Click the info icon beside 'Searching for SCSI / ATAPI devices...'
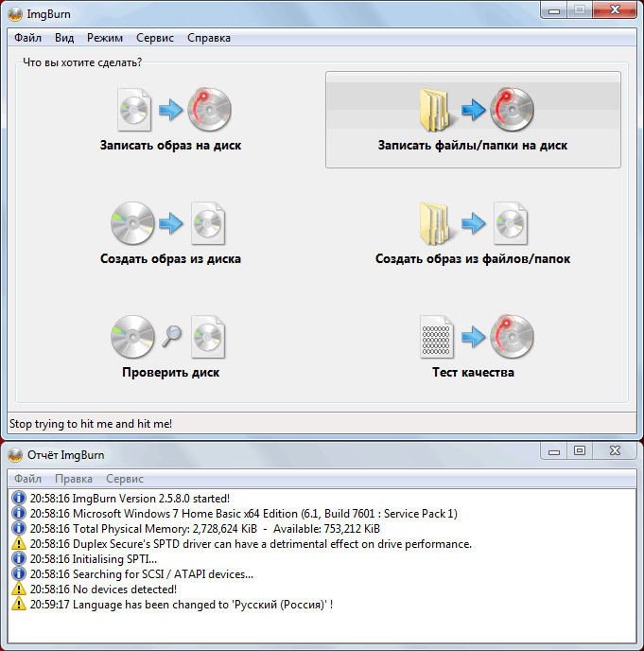The image size is (644, 651). [x=19, y=573]
